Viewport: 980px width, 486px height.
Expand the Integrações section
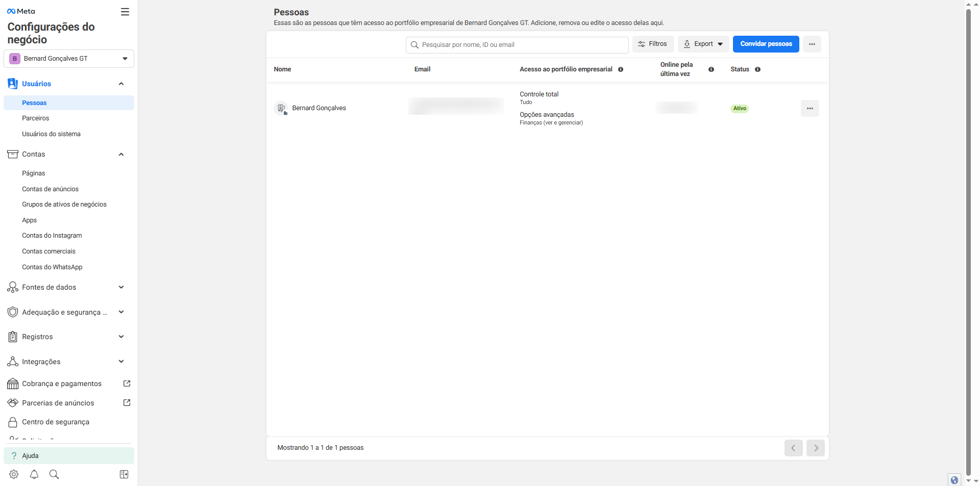point(121,362)
